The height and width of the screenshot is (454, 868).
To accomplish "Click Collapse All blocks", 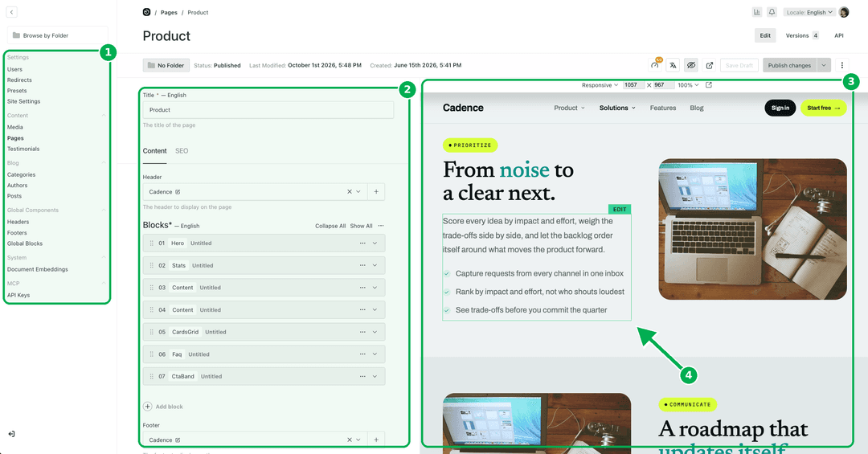I will [330, 226].
